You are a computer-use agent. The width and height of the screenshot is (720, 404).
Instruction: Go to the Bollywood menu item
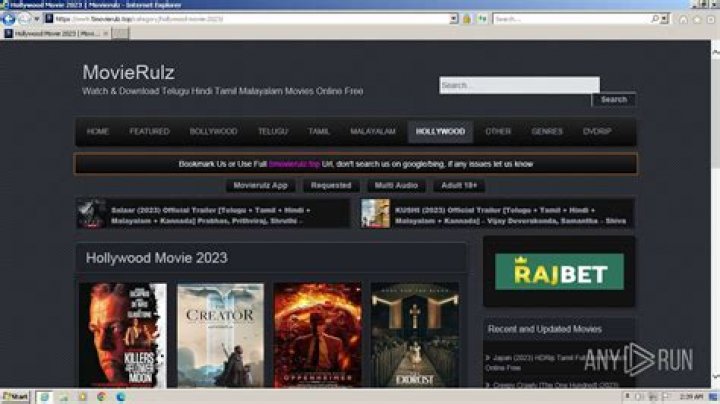213,131
